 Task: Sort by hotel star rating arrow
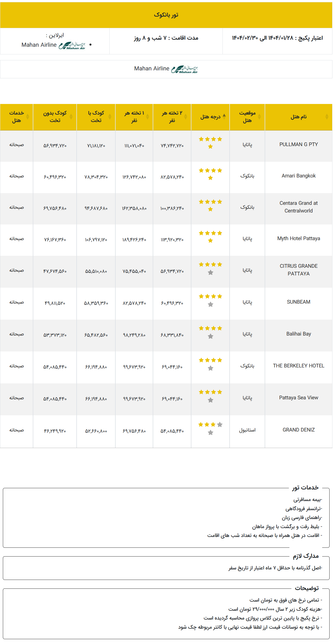(224, 117)
